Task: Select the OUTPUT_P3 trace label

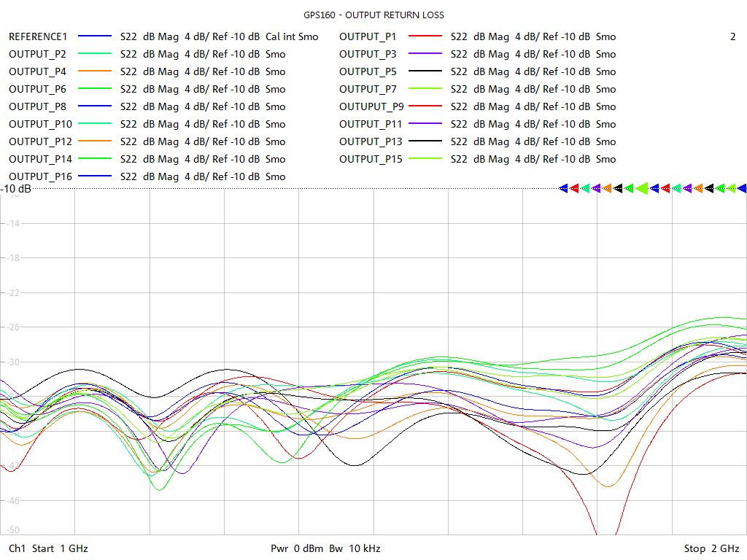Action: pos(368,54)
